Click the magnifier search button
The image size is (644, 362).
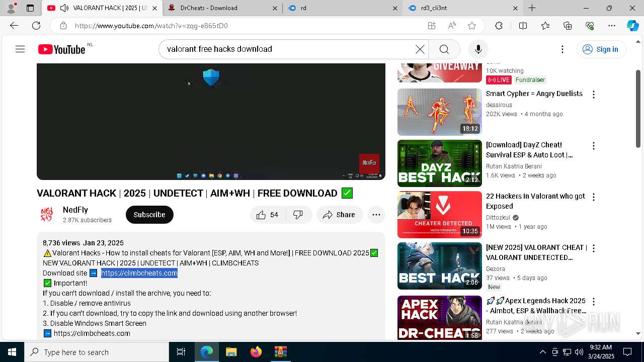[x=444, y=49]
